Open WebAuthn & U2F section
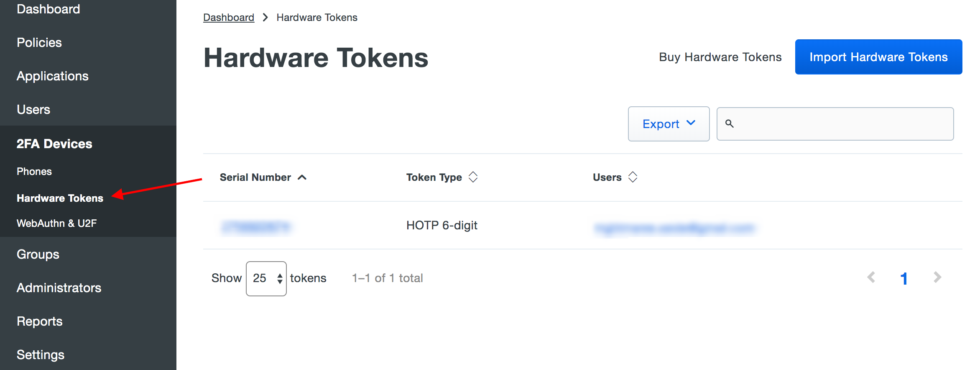Viewport: 980px width, 370px height. tap(56, 224)
